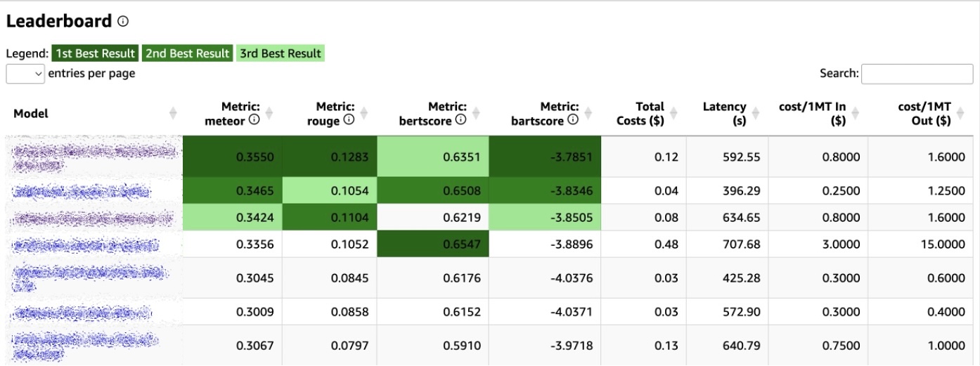Click the output cost value 0.4000
Viewport: 980px width, 366px height.
tap(946, 312)
